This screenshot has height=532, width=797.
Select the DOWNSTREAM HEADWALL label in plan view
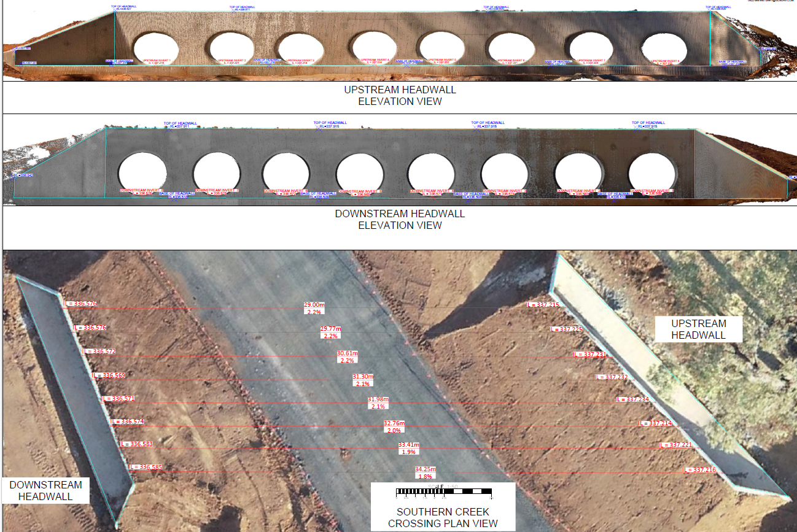(x=45, y=490)
